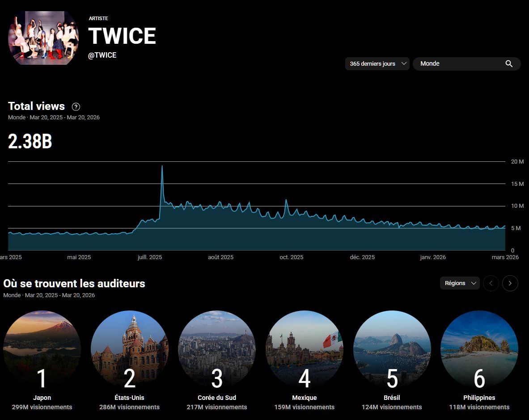
Task: Click the 15 M axis label
Action: [517, 184]
